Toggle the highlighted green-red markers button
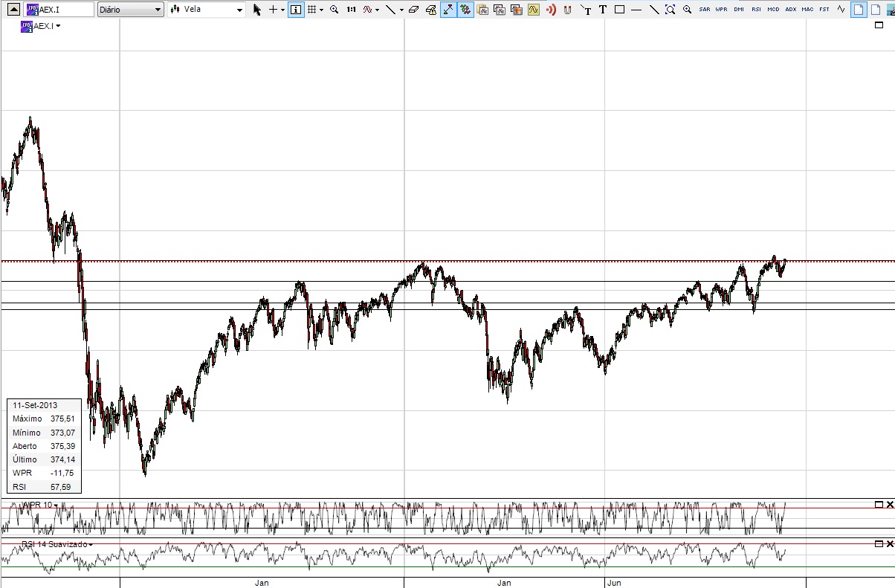Screen dimensions: 895x588 [x=465, y=10]
